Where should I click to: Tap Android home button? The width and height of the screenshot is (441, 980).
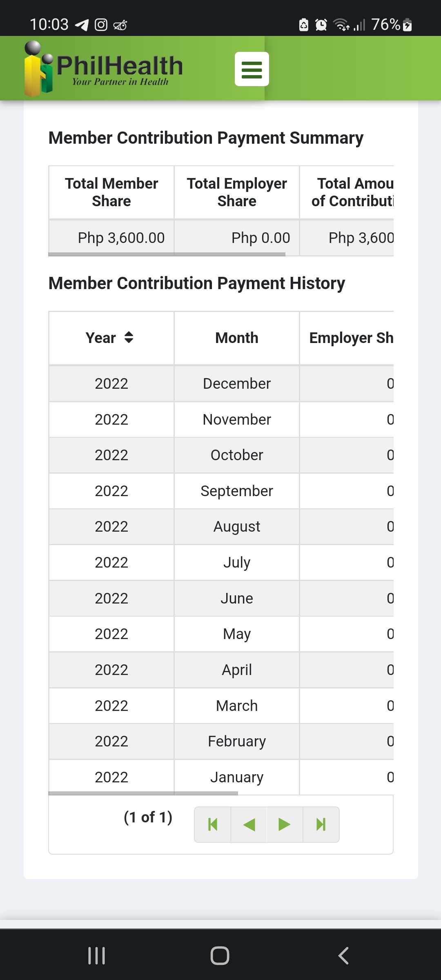220,955
